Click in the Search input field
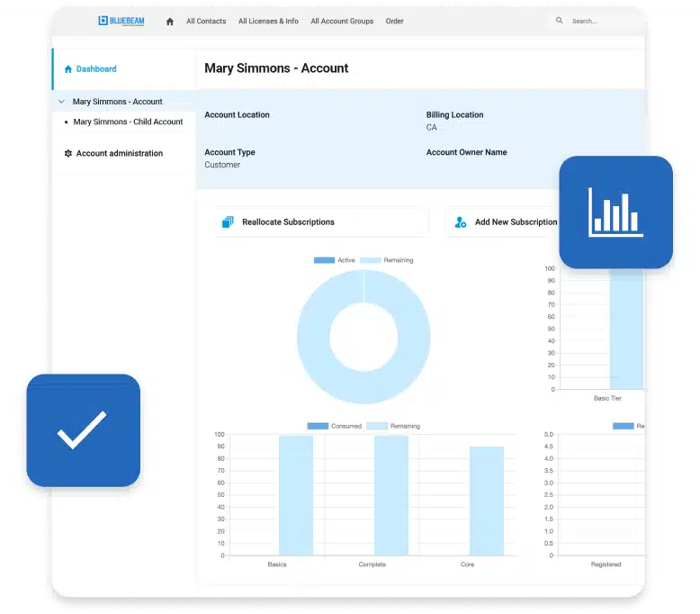The image size is (700, 614). tap(598, 22)
